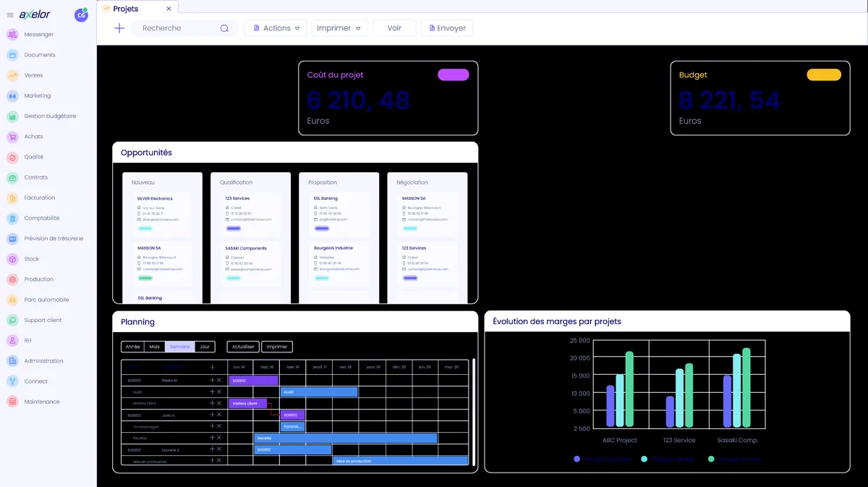This screenshot has width=868, height=487.
Task: Click the X icon on the Julia V. row
Action: point(219,415)
